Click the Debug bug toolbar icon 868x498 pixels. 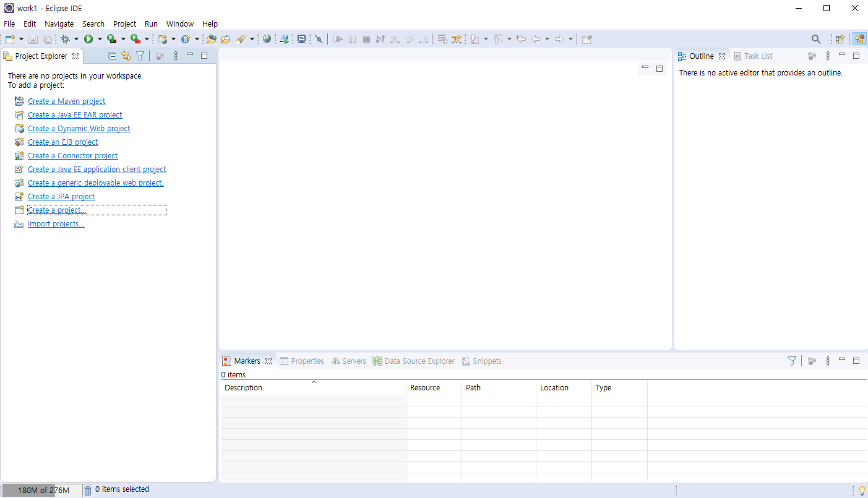click(x=65, y=39)
